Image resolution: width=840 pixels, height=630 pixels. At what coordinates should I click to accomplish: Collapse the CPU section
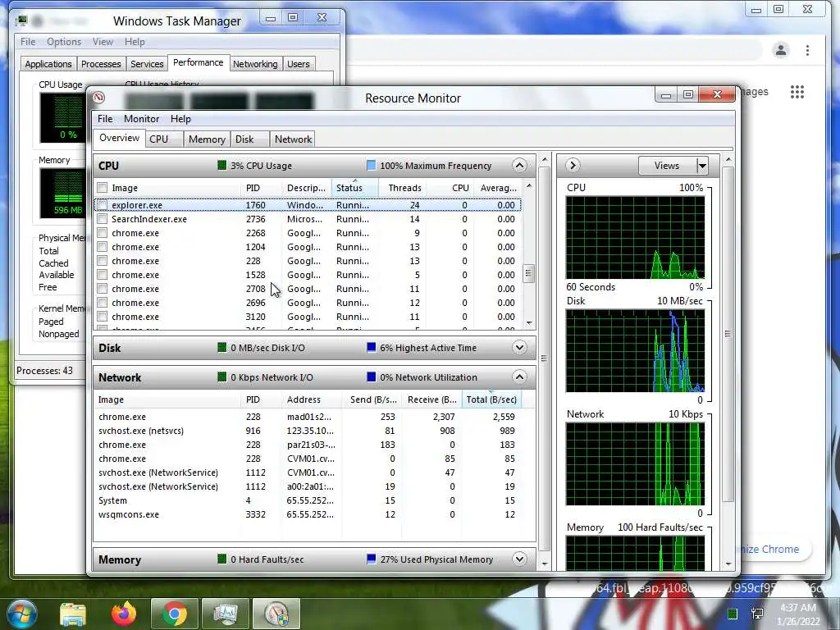pyautogui.click(x=519, y=165)
